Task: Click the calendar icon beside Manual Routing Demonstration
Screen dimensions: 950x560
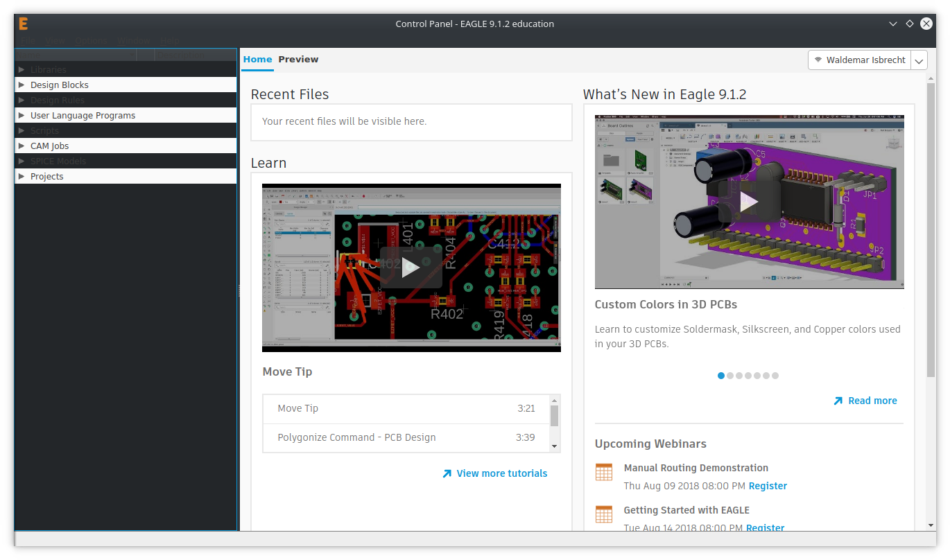Action: click(x=603, y=471)
